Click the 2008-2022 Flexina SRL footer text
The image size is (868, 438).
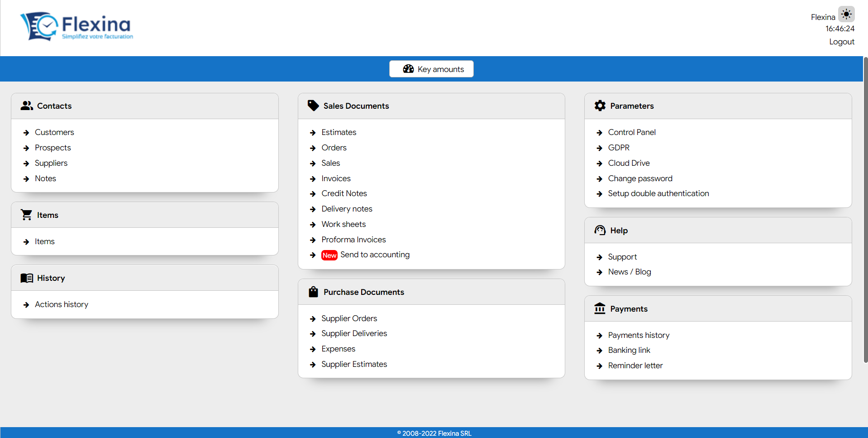434,433
